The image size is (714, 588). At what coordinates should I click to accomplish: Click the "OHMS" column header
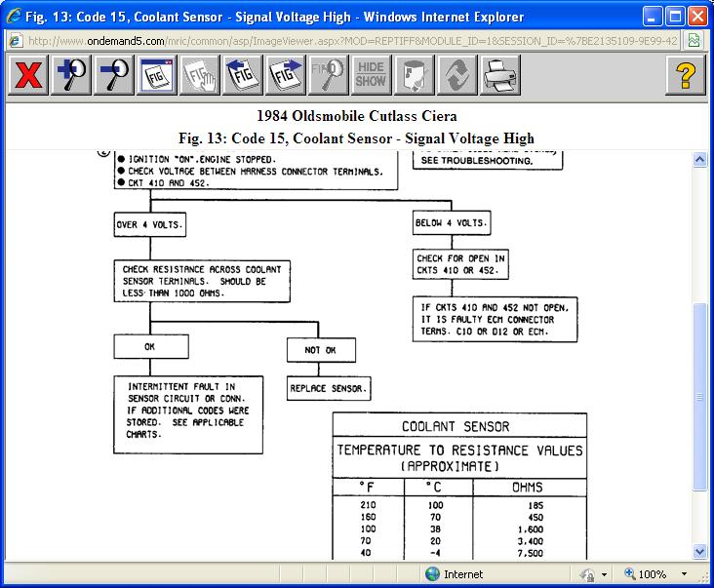click(x=528, y=488)
